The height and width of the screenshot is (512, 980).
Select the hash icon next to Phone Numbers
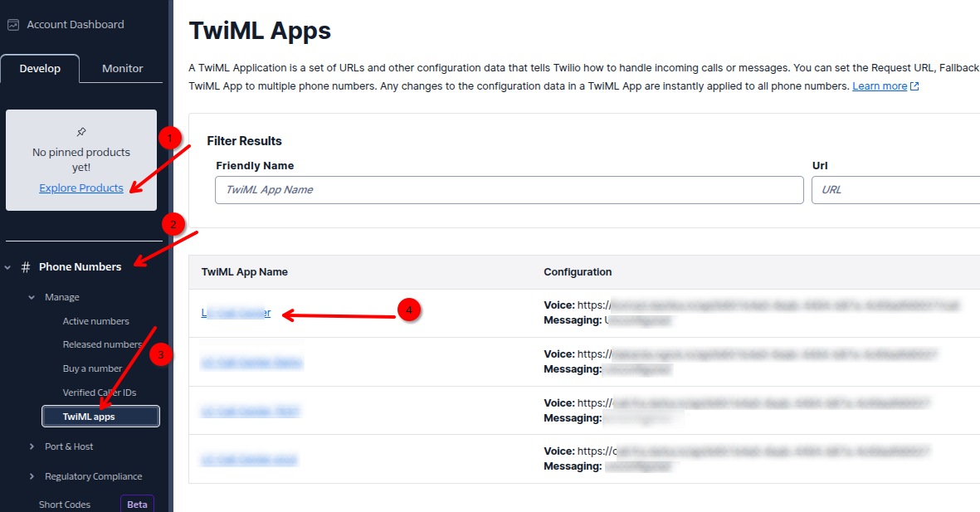(27, 266)
